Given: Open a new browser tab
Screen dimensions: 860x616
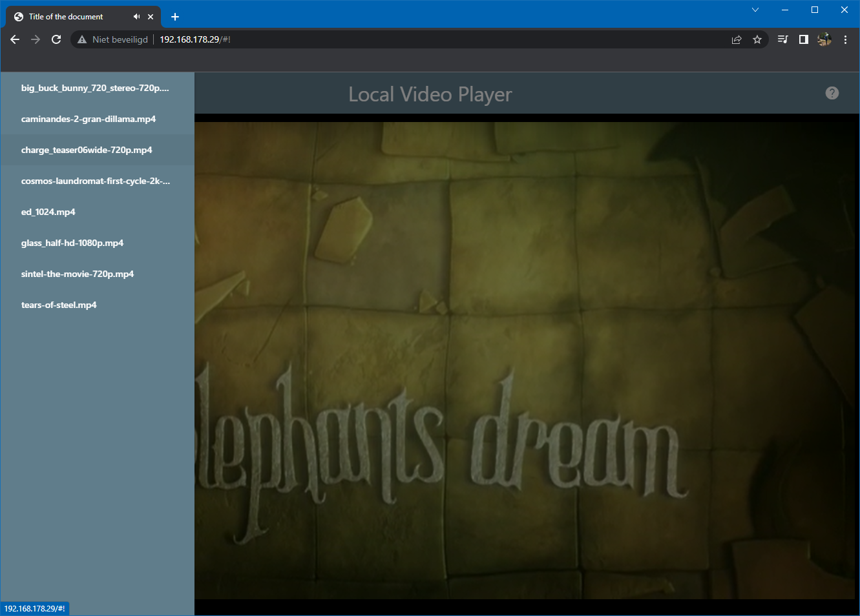Looking at the screenshot, I should (x=175, y=17).
